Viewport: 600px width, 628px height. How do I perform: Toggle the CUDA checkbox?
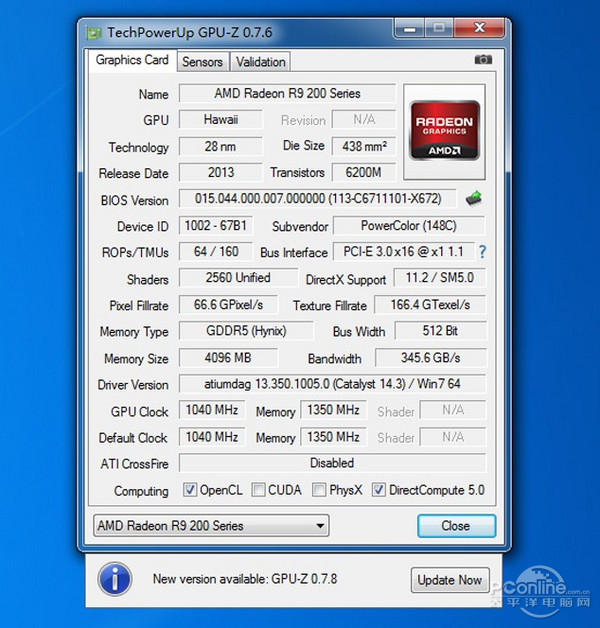click(x=258, y=490)
